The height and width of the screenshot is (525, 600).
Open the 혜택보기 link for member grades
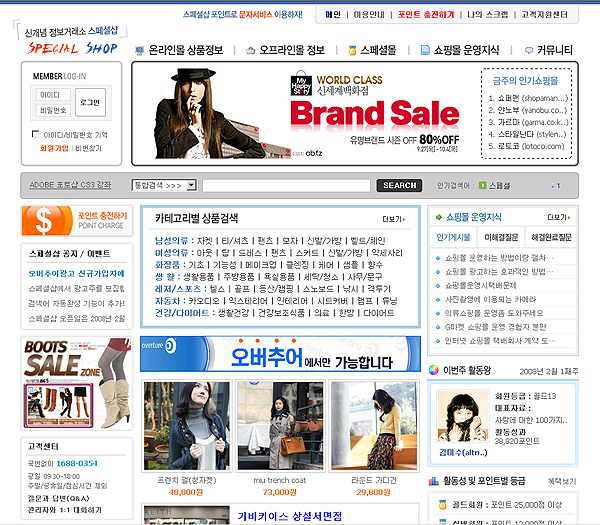point(562,481)
